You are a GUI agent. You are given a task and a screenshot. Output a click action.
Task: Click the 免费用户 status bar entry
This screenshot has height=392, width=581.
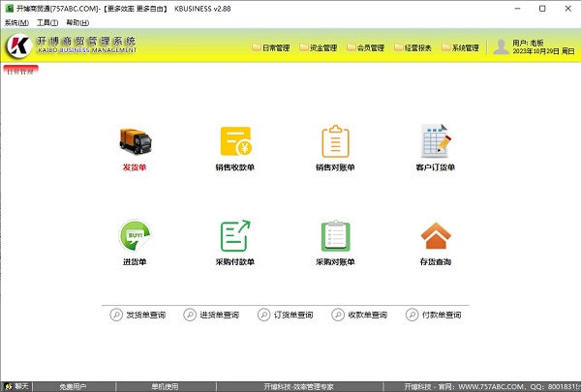tap(73, 387)
